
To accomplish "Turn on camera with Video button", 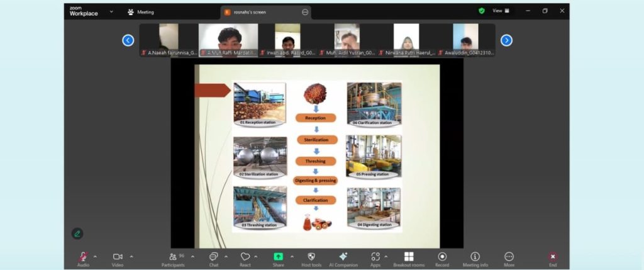I will 118,257.
